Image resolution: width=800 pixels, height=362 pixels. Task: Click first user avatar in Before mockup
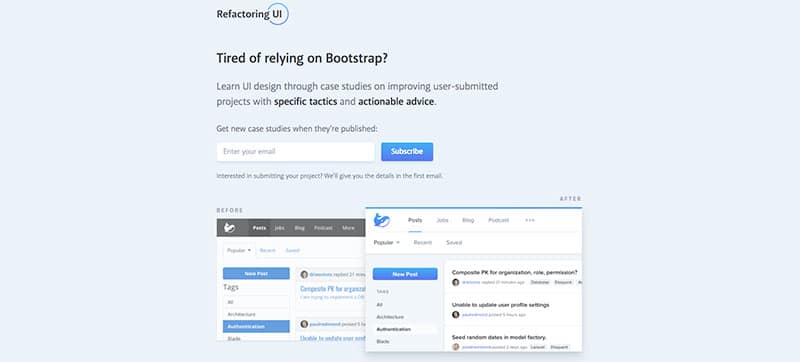coord(304,274)
